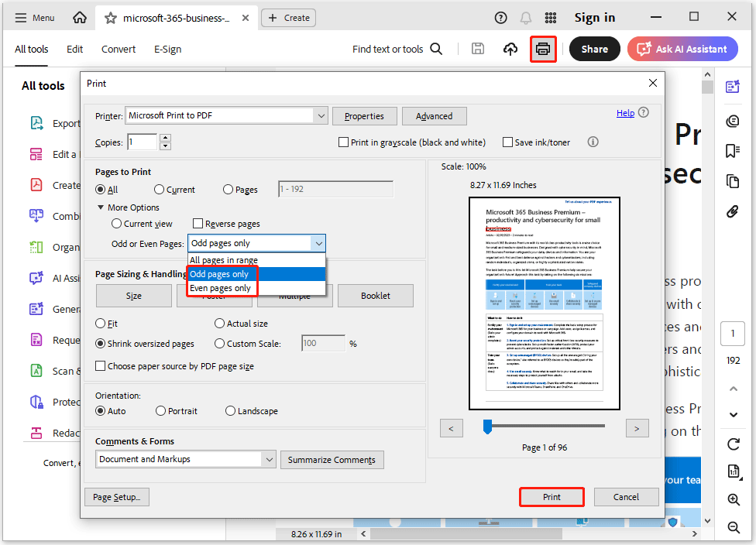This screenshot has width=756, height=545.
Task: Open the Help link in Print dialog
Action: pyautogui.click(x=625, y=113)
